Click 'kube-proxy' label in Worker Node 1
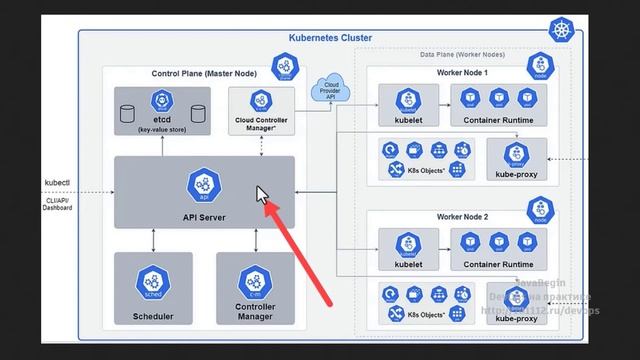This screenshot has height=360, width=640. pos(516,174)
